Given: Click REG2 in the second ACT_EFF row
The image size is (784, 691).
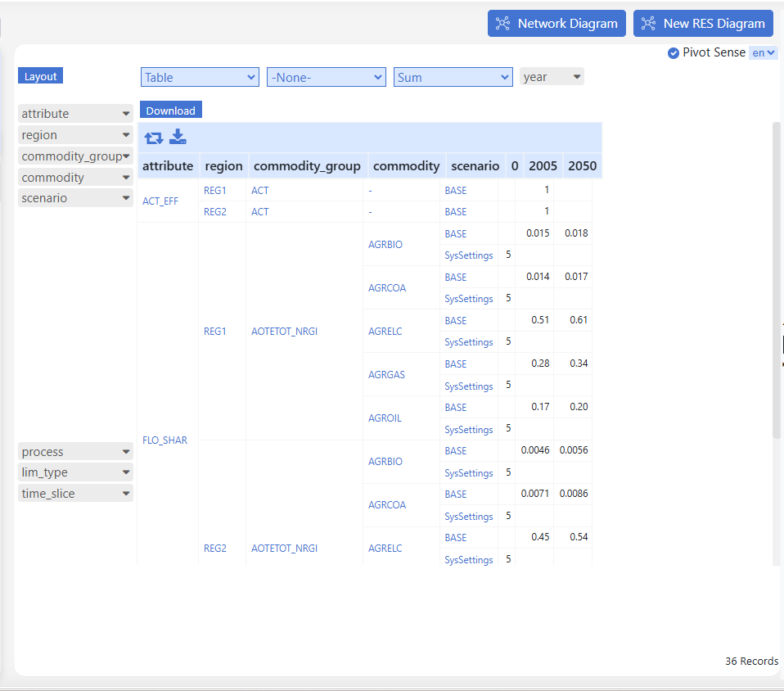Looking at the screenshot, I should pyautogui.click(x=215, y=212).
